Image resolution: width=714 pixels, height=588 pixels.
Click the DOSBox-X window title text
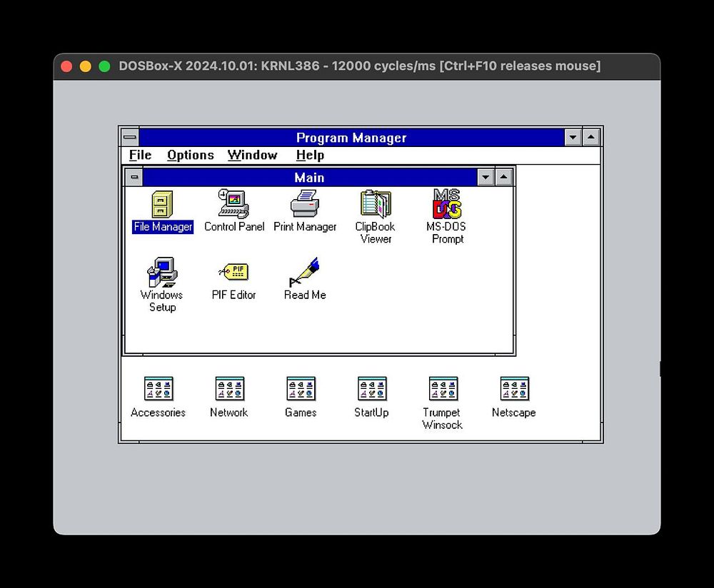click(x=360, y=66)
